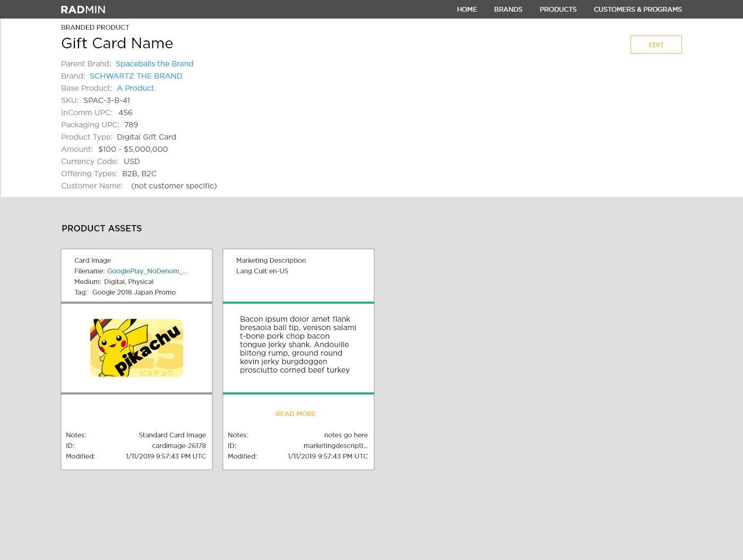The height and width of the screenshot is (560, 743).
Task: Open the PRODUCTS navigation link
Action: (558, 9)
